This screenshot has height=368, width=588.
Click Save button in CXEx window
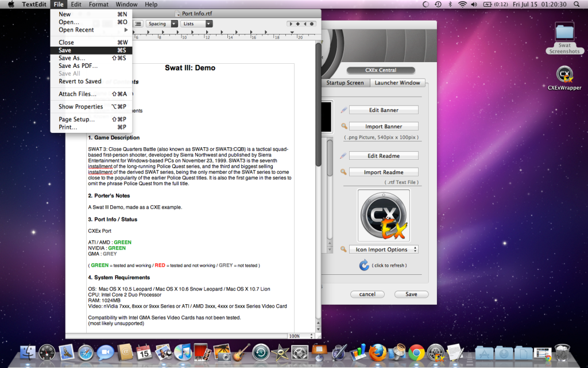click(411, 294)
